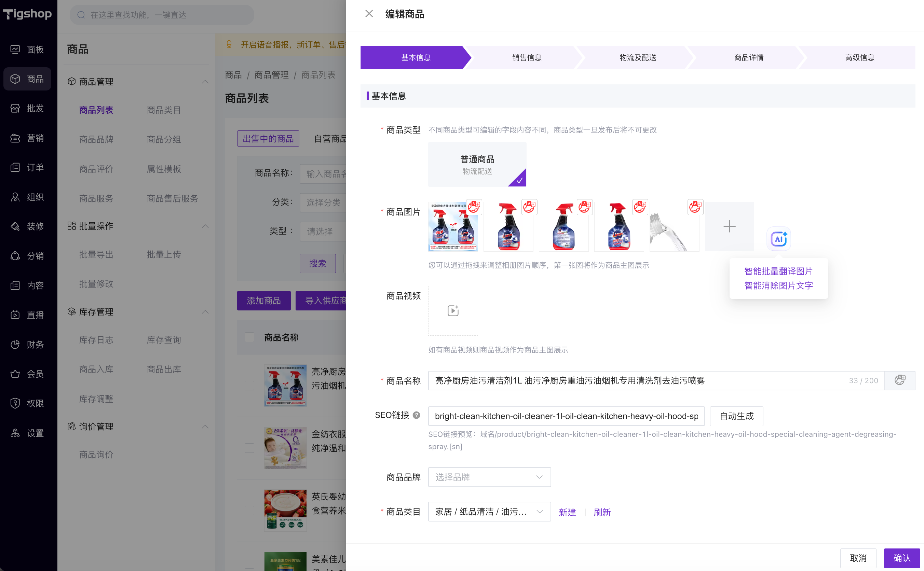Screen dimensions: 924x571
Task: Check the 英氏婴幼 product row checkbox
Action: pyautogui.click(x=249, y=511)
